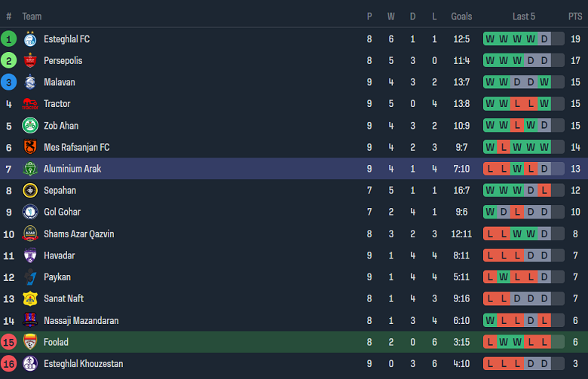Screen dimensions: 588x379
Task: Click the red position 16 badge
Action: 9,364
